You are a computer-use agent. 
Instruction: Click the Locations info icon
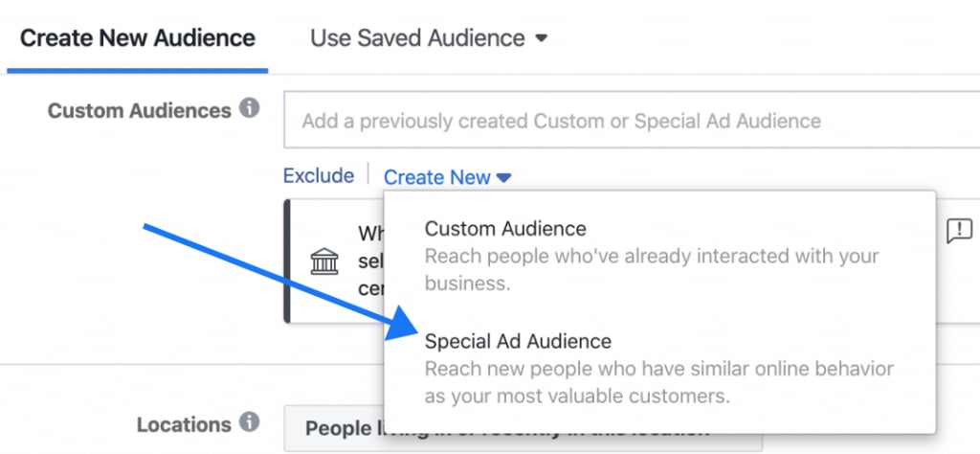250,422
